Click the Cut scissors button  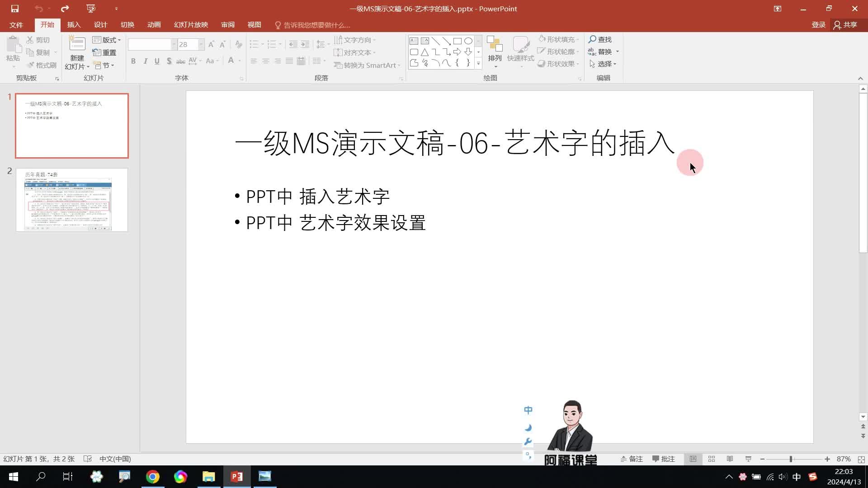tap(38, 40)
